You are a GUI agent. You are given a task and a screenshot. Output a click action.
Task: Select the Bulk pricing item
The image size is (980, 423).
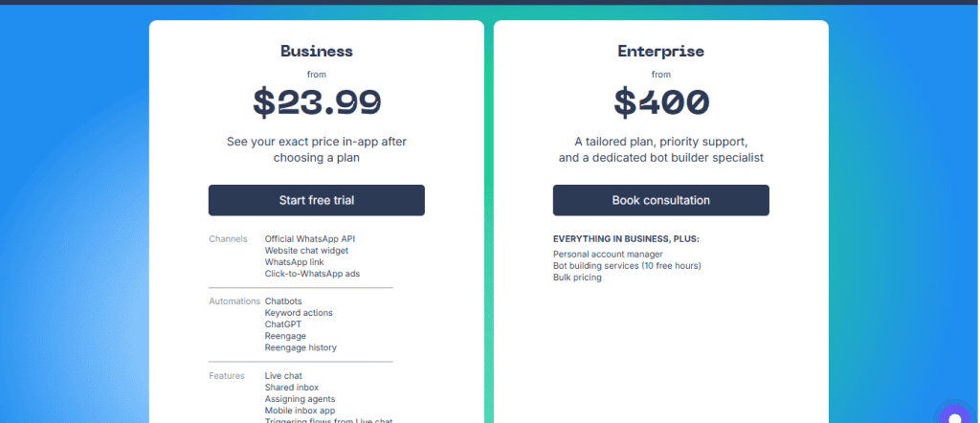point(577,278)
